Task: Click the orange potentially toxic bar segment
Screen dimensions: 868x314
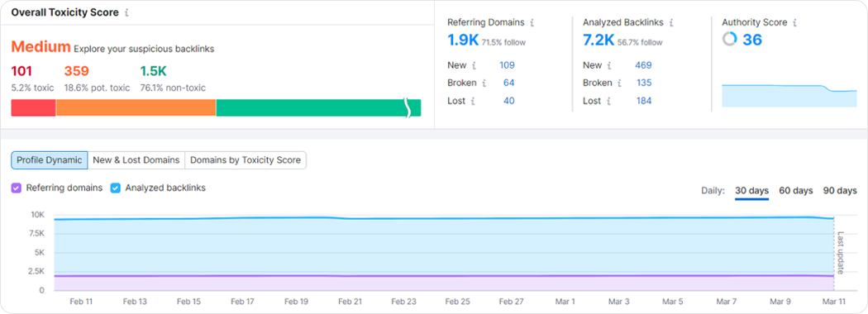Action: pos(136,108)
